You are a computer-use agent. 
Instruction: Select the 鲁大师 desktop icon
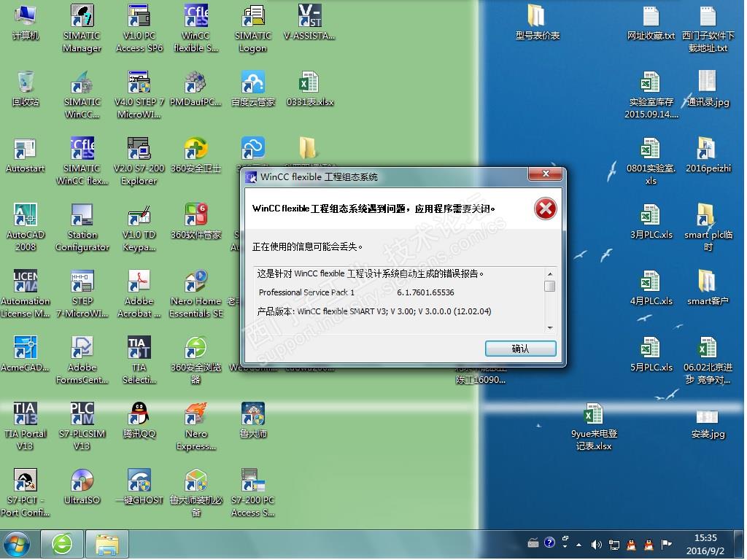click(x=252, y=421)
